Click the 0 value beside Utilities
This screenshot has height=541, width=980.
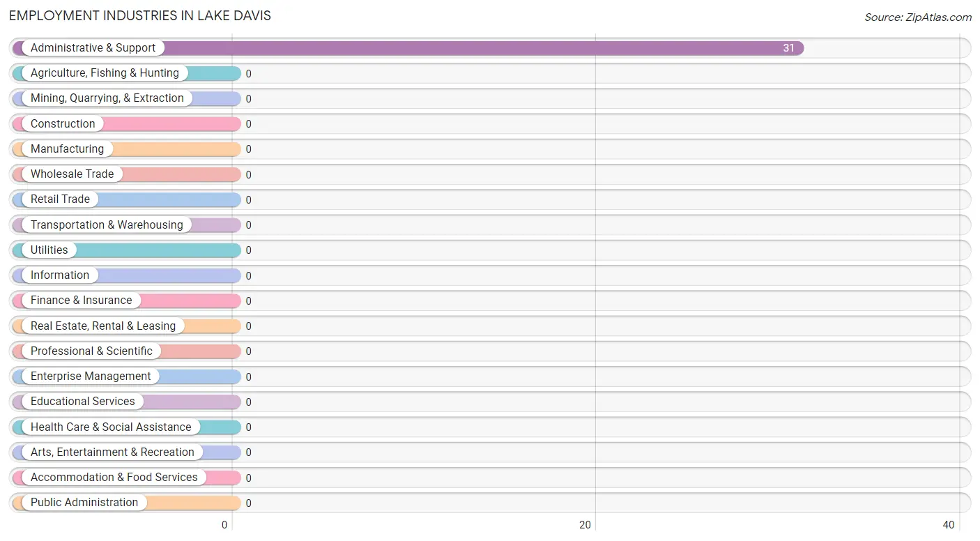coord(248,250)
